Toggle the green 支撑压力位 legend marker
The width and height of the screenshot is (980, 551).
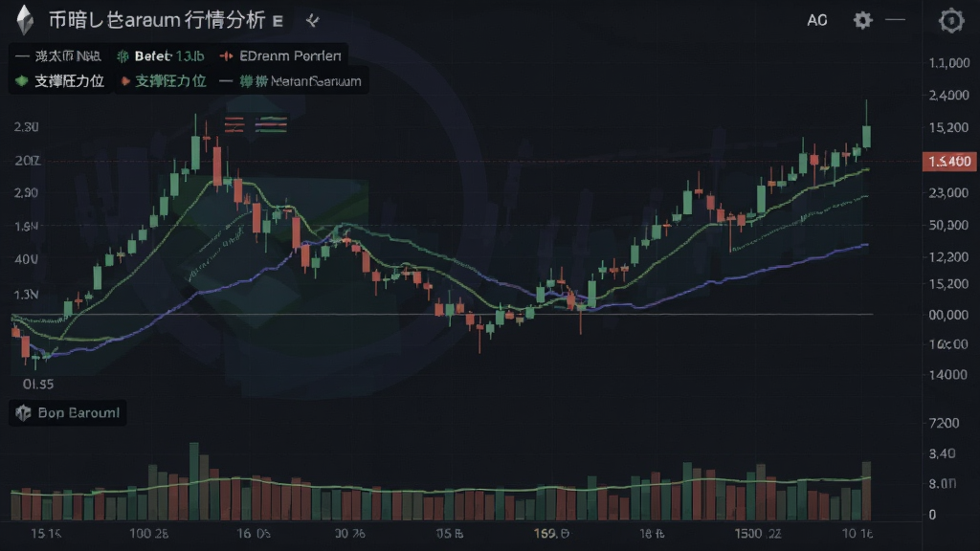22,81
